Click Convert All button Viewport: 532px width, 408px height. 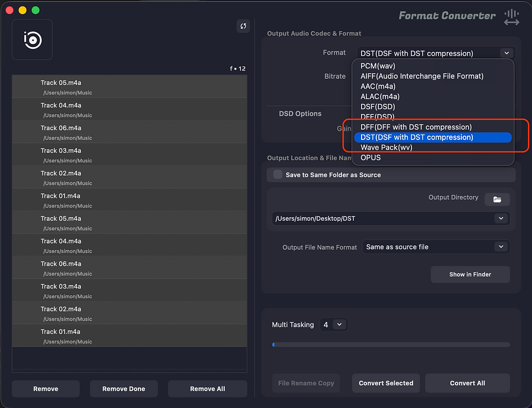click(467, 383)
